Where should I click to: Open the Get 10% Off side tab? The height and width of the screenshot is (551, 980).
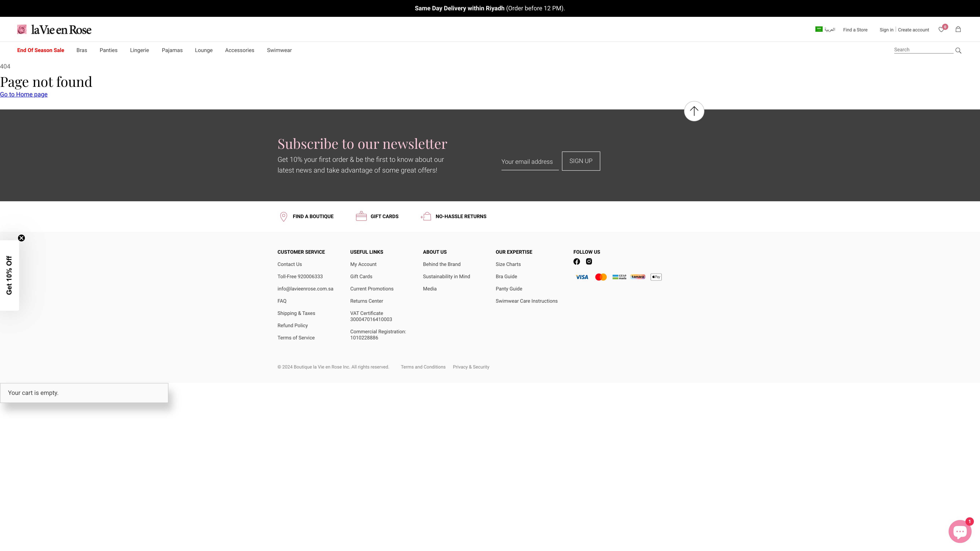pos(9,275)
